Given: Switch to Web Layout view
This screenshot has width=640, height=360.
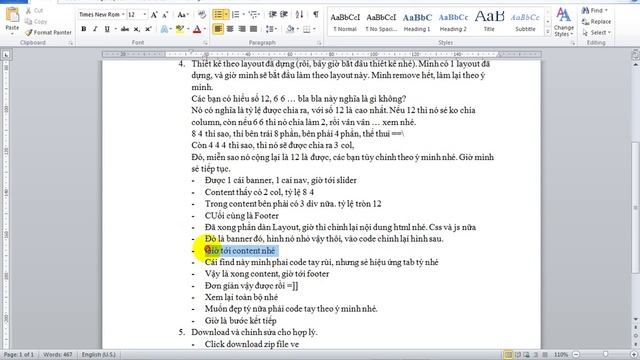Looking at the screenshot, I should [527, 355].
